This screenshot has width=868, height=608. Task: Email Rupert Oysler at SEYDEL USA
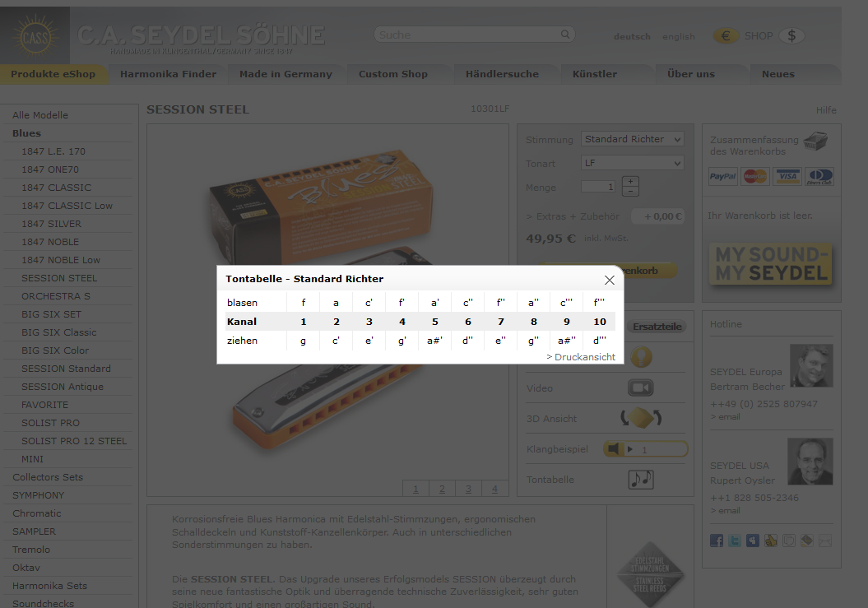[x=726, y=511]
